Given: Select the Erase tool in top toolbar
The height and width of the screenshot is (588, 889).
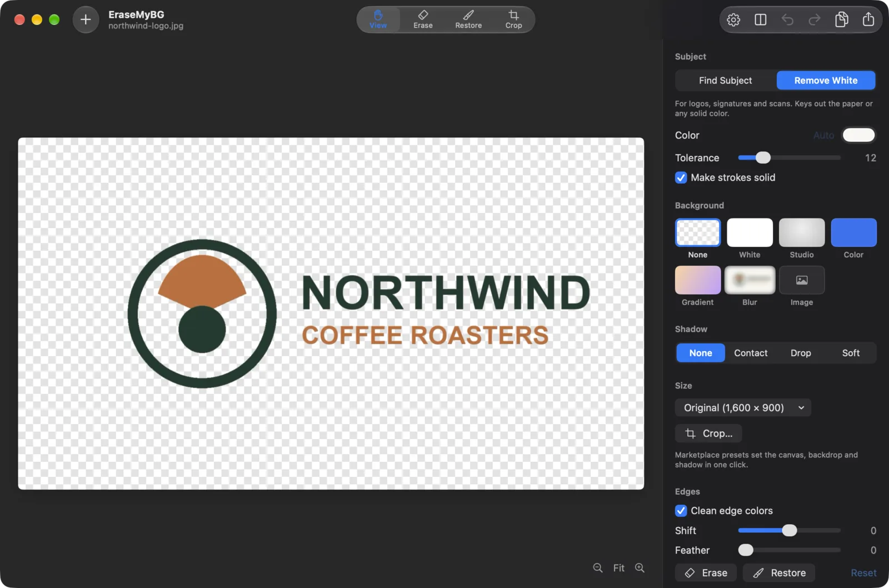Looking at the screenshot, I should click(423, 19).
